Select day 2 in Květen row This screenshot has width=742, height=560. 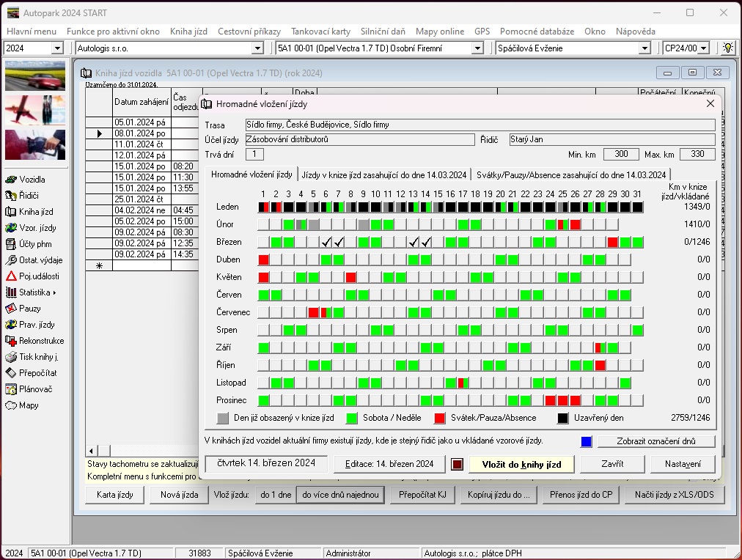pos(276,277)
